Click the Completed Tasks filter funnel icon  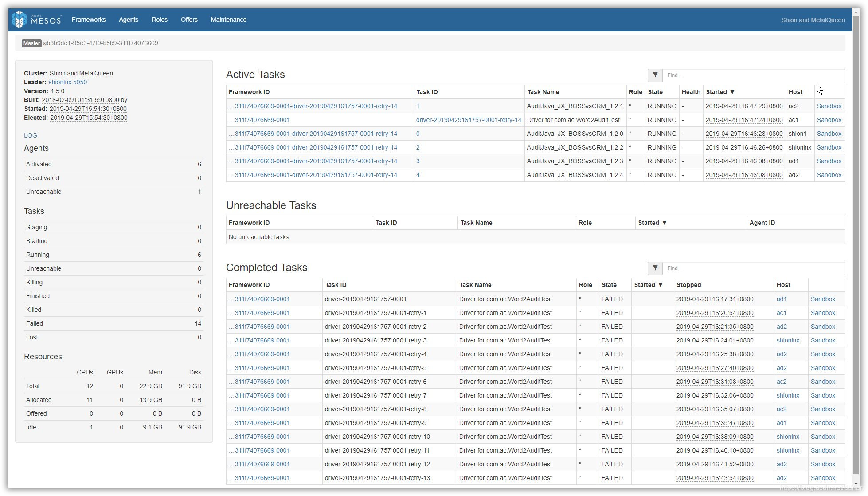[655, 268]
